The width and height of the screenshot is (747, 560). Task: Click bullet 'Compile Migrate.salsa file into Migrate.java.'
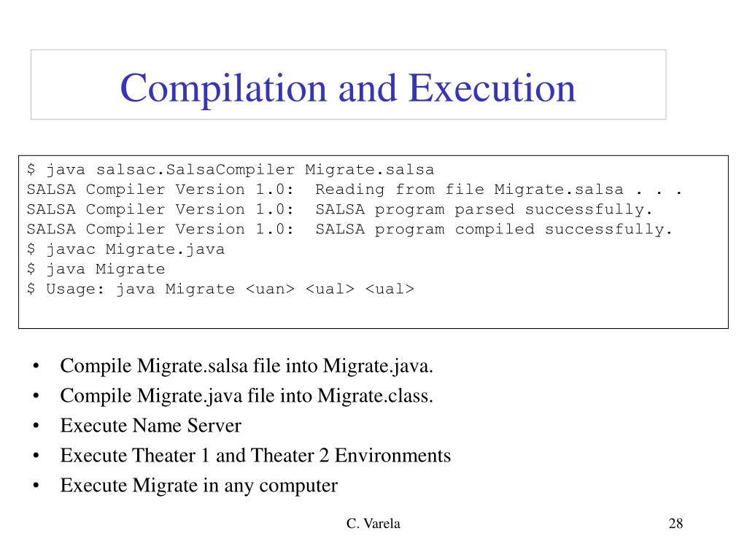(x=247, y=366)
